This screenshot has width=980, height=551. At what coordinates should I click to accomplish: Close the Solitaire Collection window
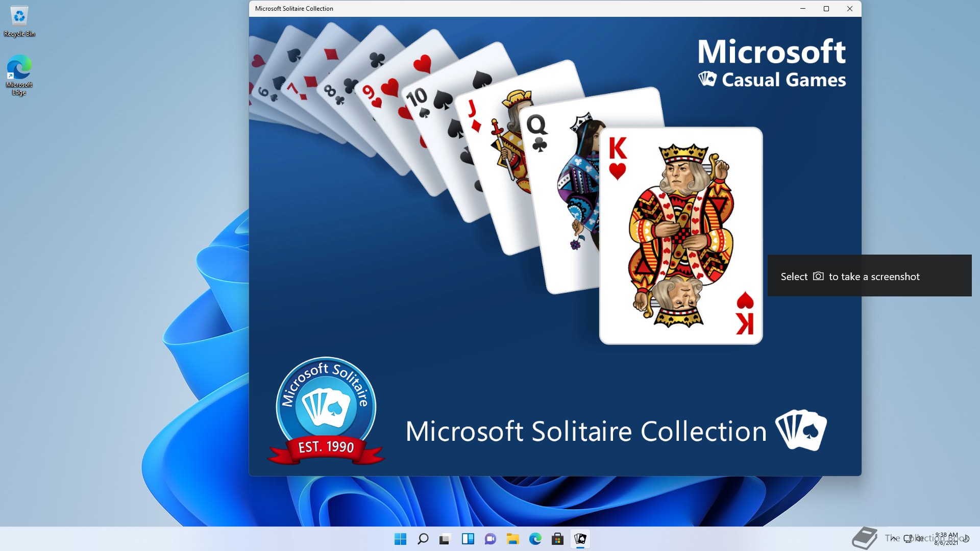[x=850, y=9]
